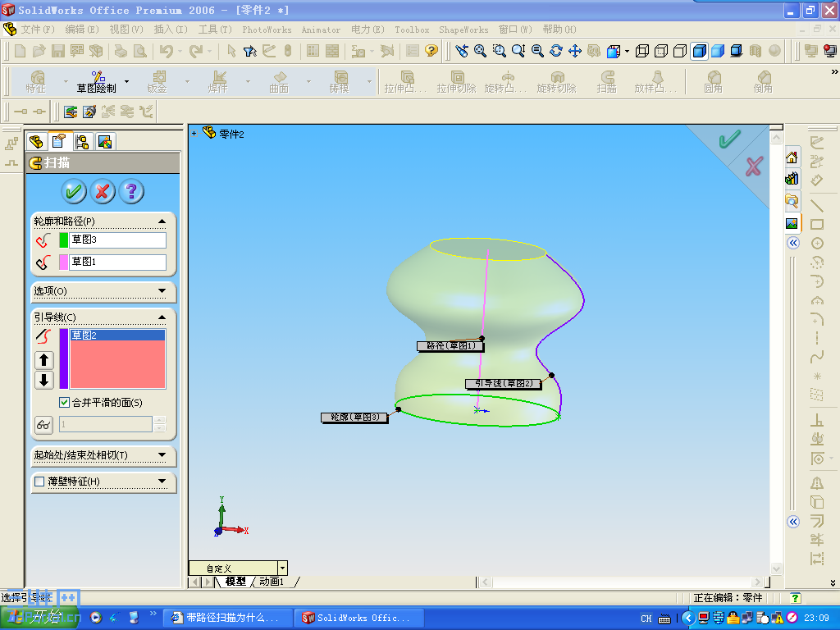Open the home icon in task pane
Viewport: 840px width, 630px height.
[792, 157]
